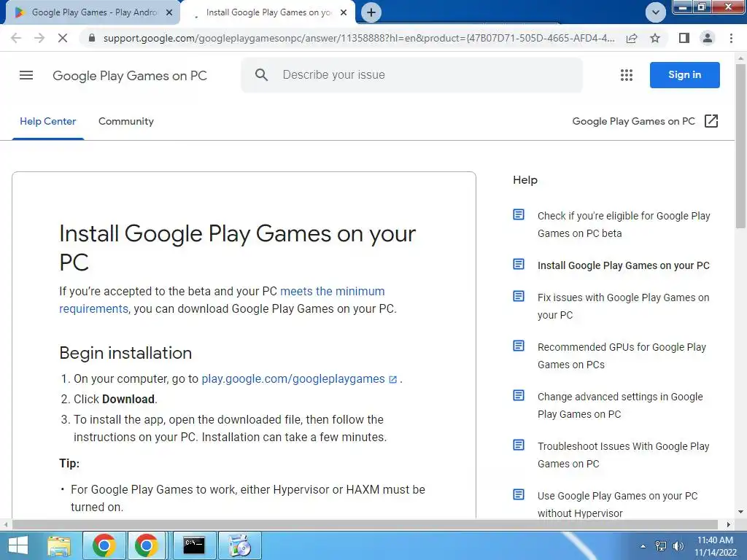The height and width of the screenshot is (560, 747).
Task: Open the hamburger main menu icon
Action: click(x=26, y=75)
